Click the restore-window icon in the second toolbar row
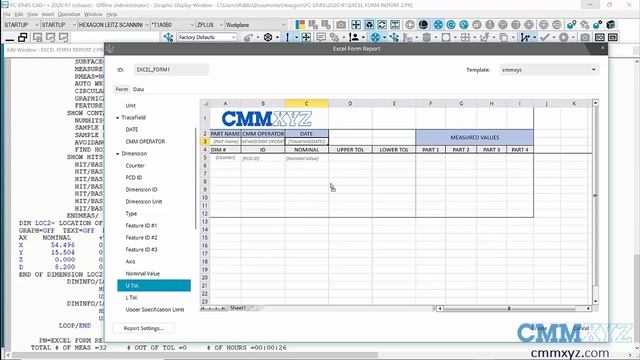This screenshot has height=360, width=640. (23, 38)
